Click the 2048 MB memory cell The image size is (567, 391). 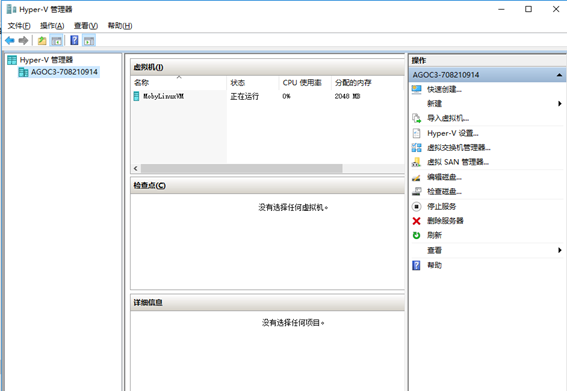click(347, 96)
